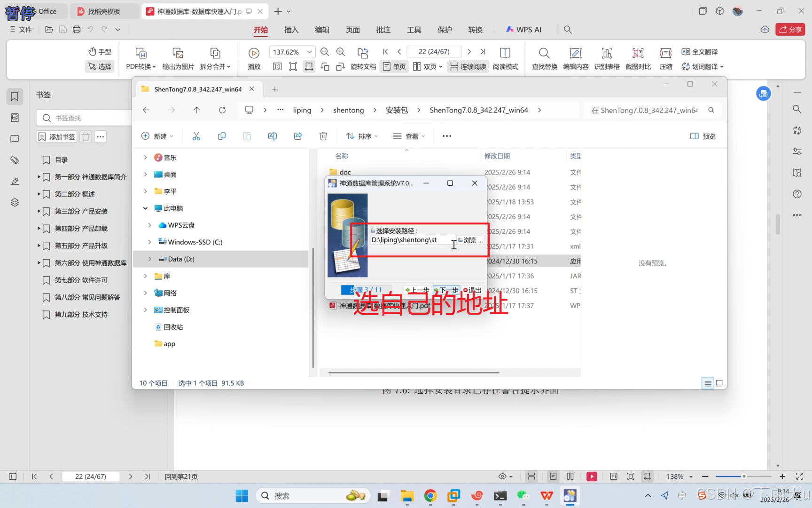Open the New dropdown in File Explorer
Screen dimensions: 812x508
pos(157,136)
